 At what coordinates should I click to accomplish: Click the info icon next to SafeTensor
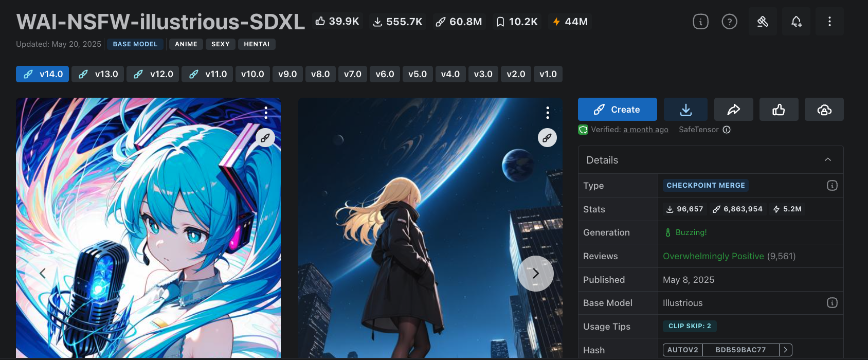[727, 130]
